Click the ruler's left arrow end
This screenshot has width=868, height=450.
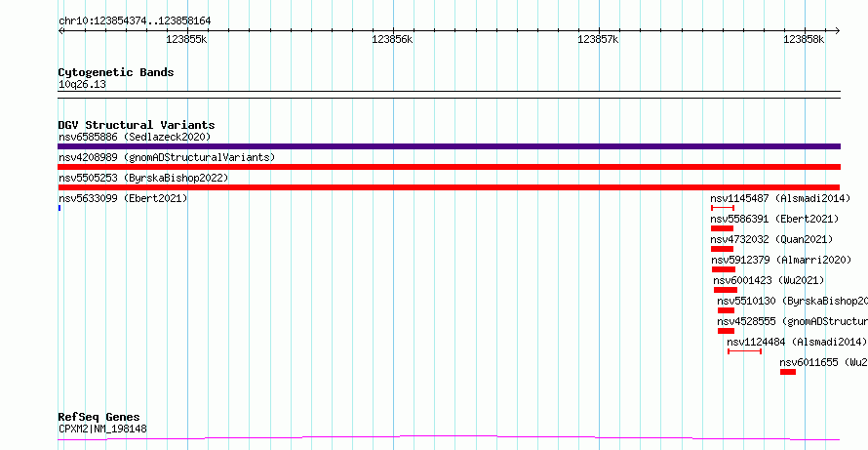coord(60,30)
